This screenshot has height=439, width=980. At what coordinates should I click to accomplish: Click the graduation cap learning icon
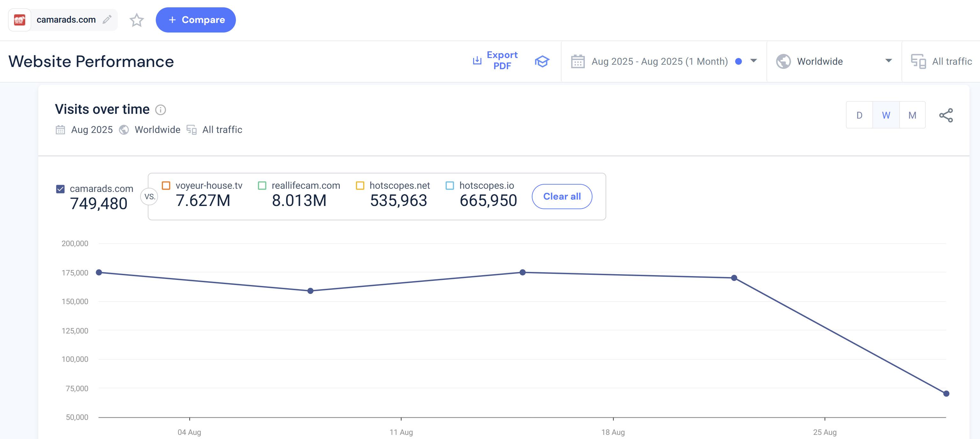(x=542, y=61)
